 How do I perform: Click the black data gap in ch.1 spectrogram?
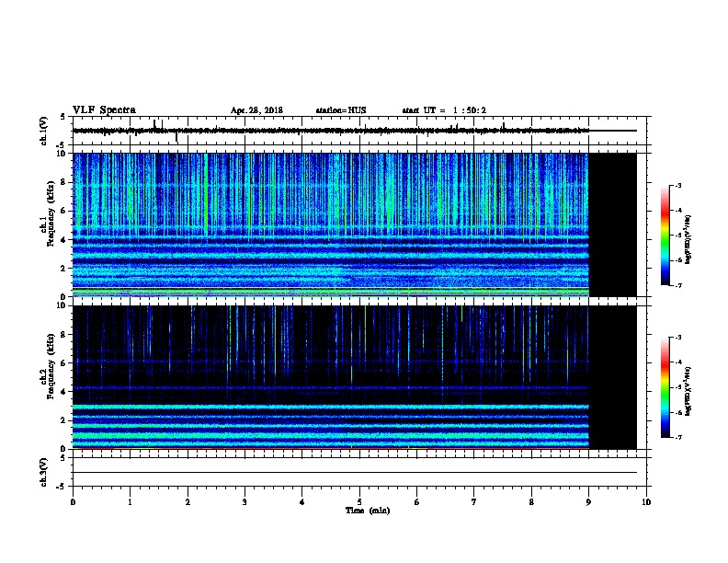612,224
